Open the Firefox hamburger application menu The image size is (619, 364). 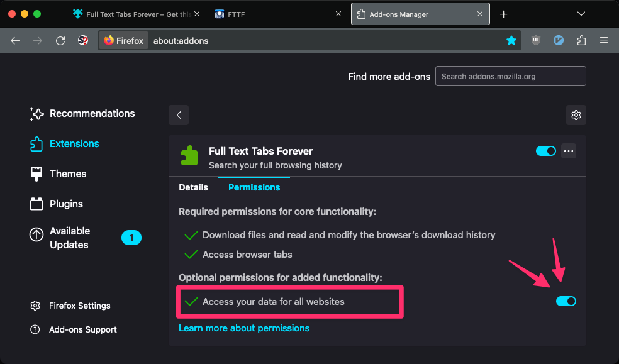pyautogui.click(x=604, y=40)
